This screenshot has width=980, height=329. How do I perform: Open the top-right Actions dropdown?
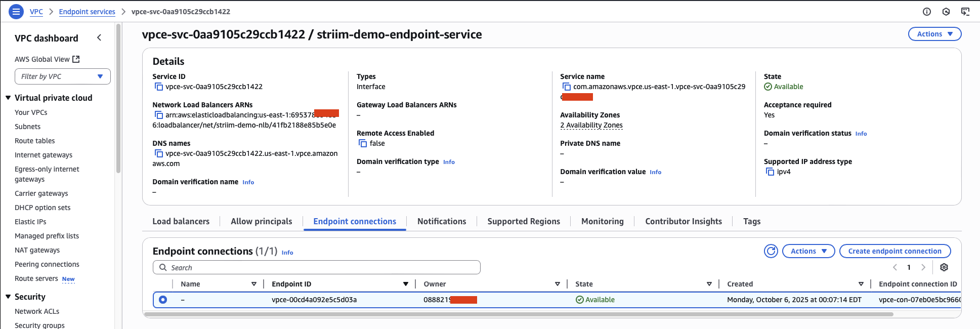[x=934, y=34]
